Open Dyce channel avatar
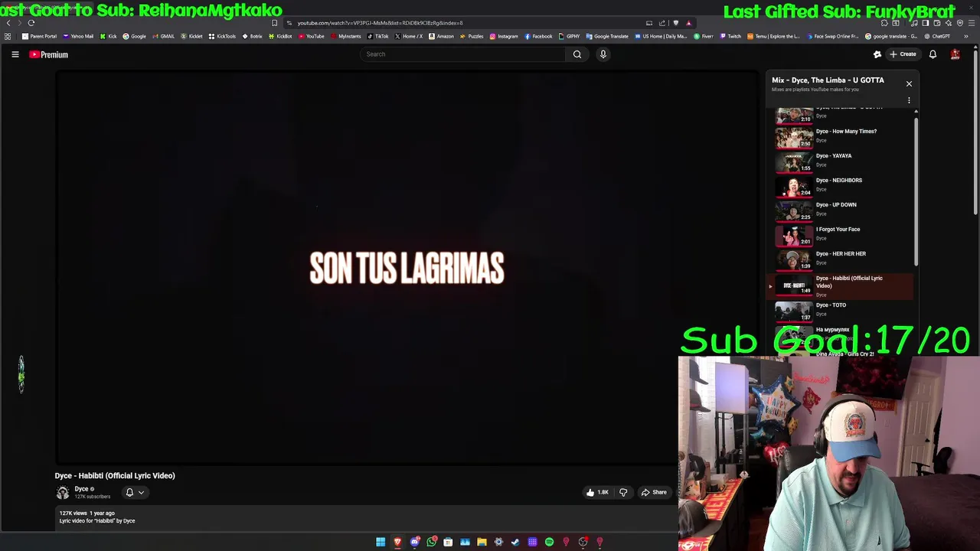980x551 pixels. coord(63,493)
